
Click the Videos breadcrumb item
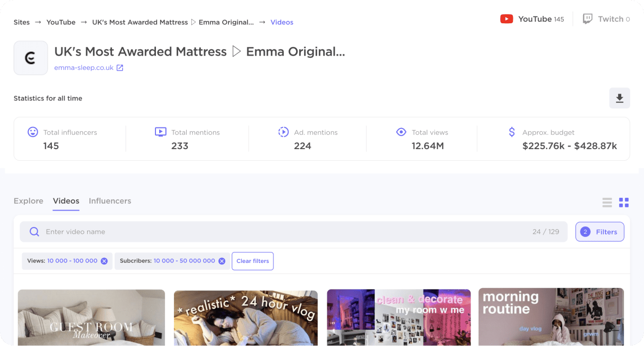[282, 22]
